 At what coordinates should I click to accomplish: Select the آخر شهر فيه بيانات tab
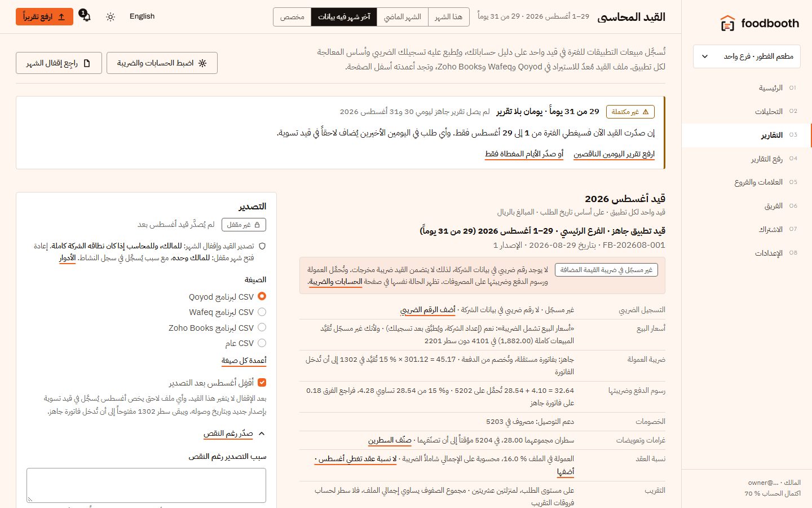pos(344,17)
